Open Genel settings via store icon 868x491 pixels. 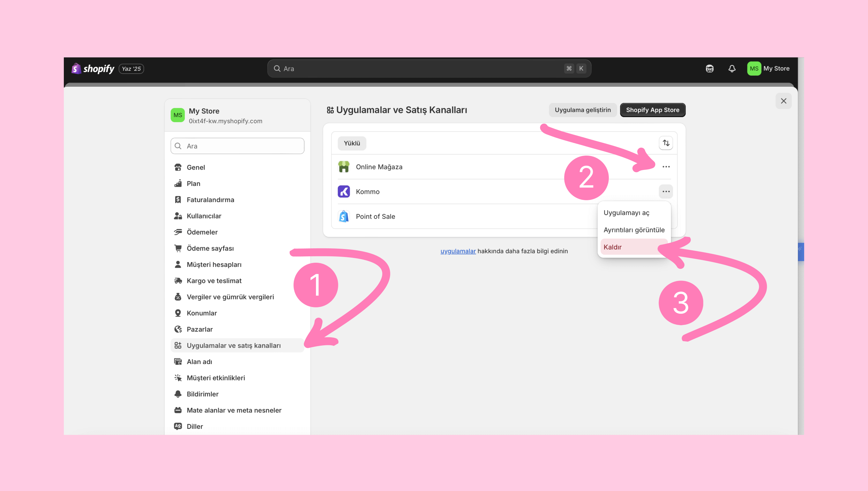[178, 167]
